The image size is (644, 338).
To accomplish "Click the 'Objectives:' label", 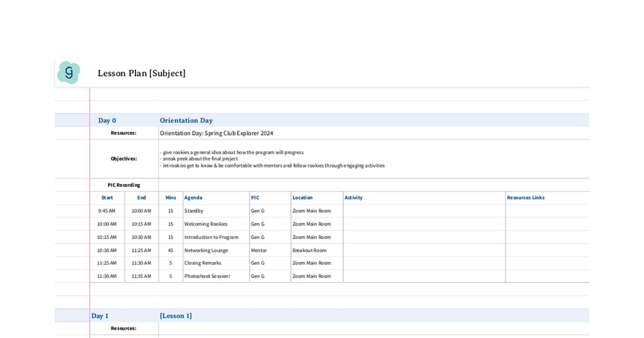I will tap(124, 159).
